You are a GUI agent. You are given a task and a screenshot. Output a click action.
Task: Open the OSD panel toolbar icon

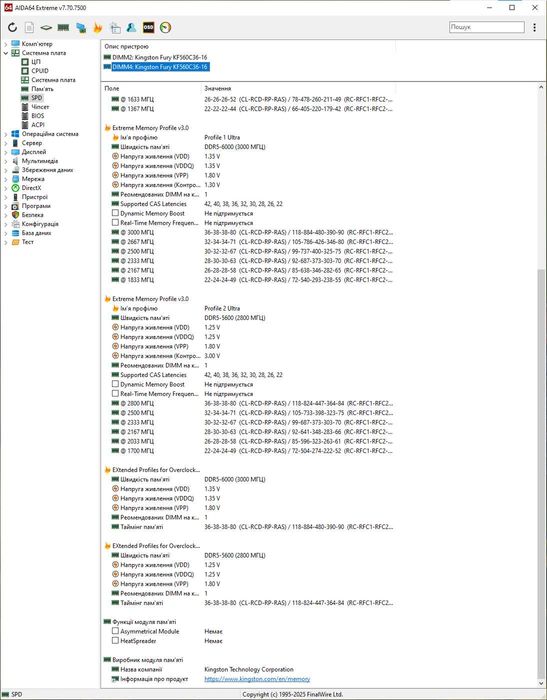[148, 27]
